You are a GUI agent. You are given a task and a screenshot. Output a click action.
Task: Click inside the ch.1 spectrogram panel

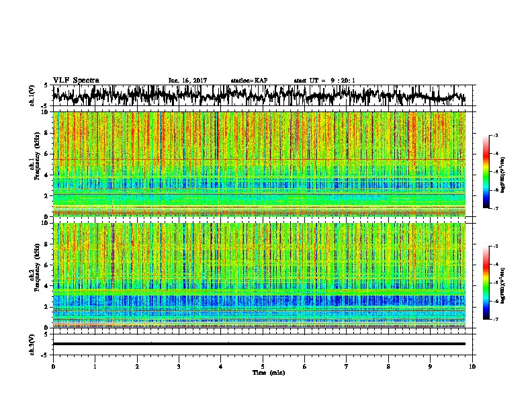(x=259, y=164)
